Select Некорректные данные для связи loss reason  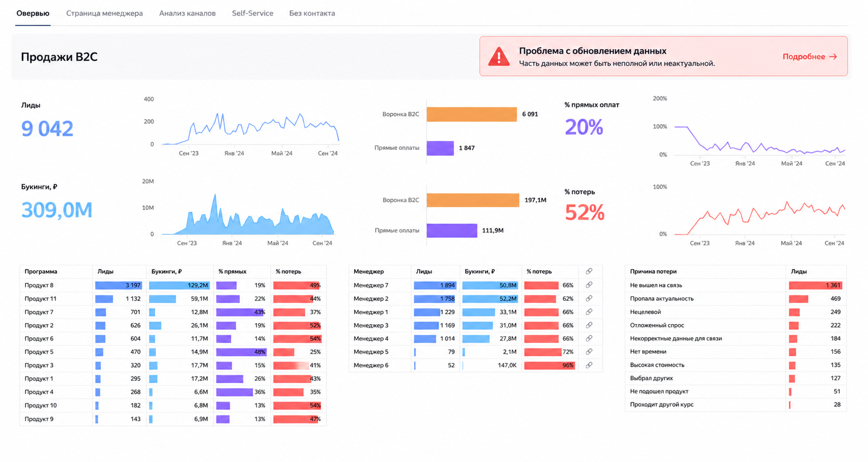click(x=676, y=339)
